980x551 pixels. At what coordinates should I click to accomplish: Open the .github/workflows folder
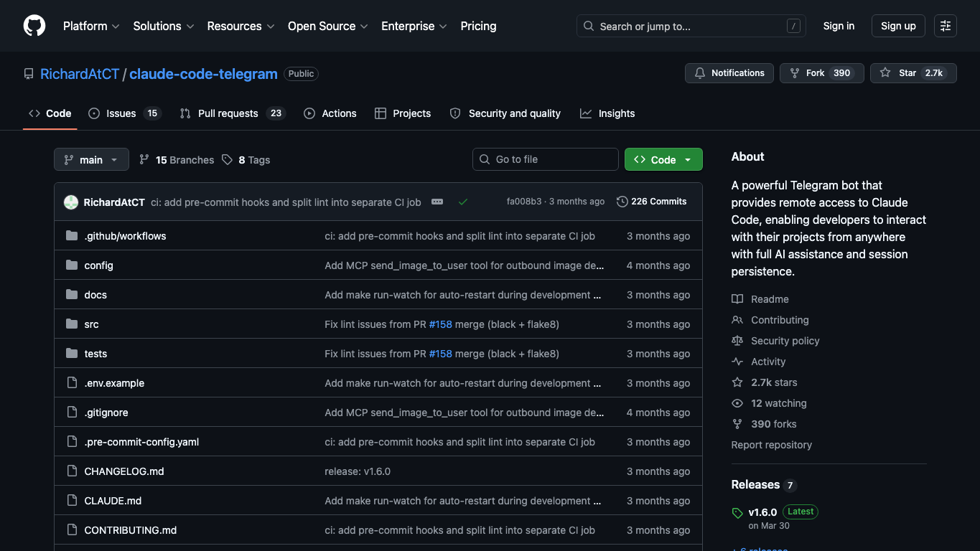(125, 236)
